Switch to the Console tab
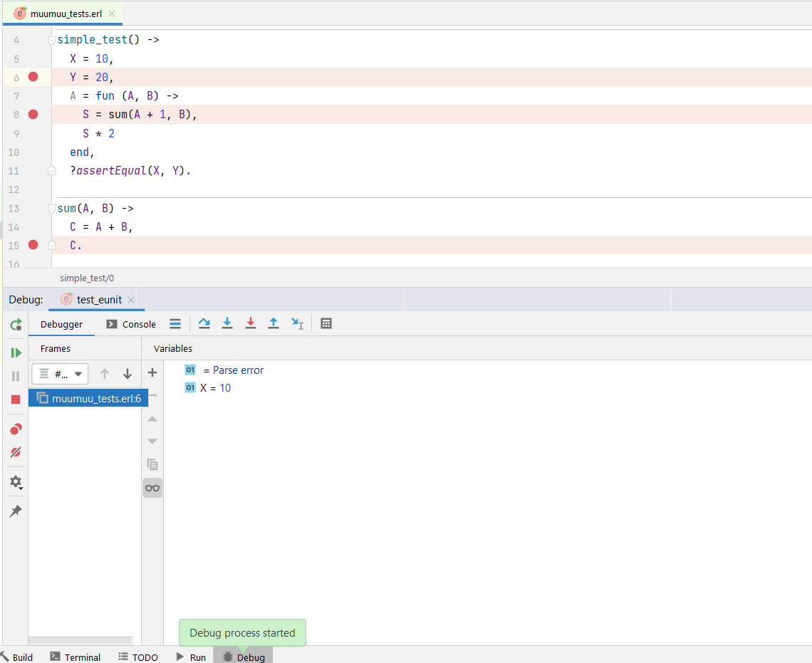The width and height of the screenshot is (812, 663). [130, 323]
